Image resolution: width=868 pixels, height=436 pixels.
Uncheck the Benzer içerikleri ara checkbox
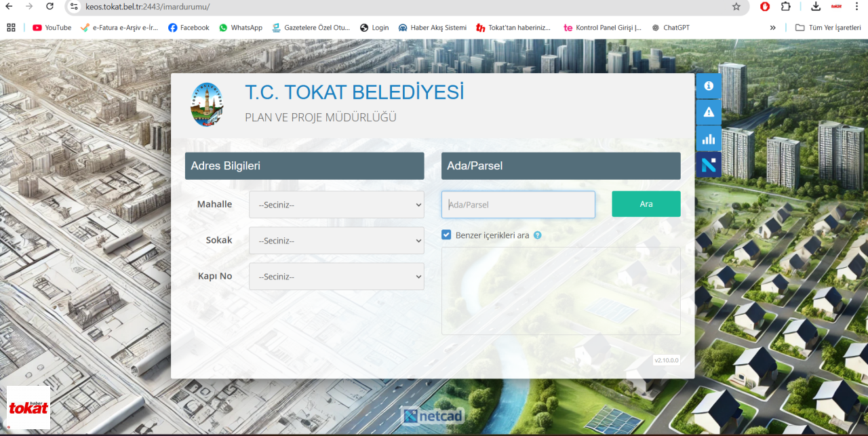click(446, 235)
